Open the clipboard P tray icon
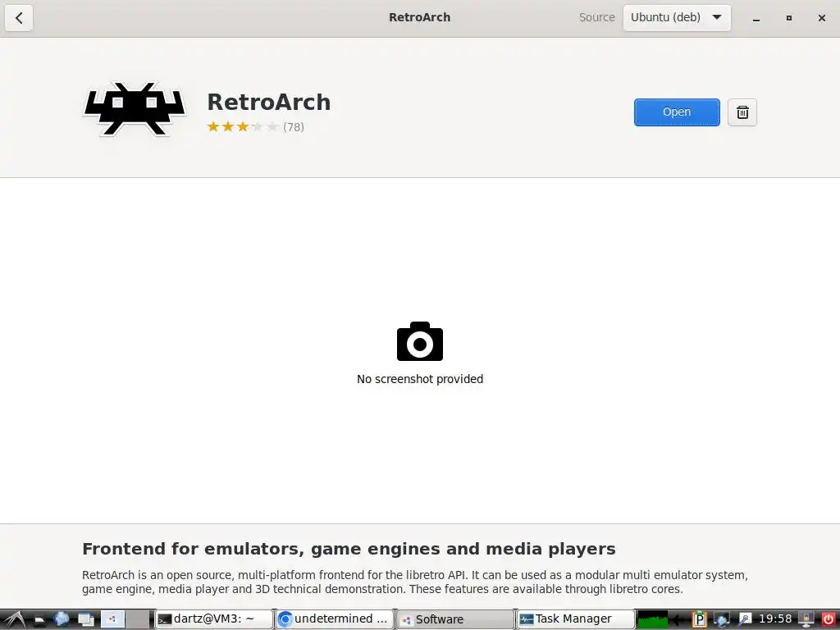The width and height of the screenshot is (840, 630). (x=699, y=620)
